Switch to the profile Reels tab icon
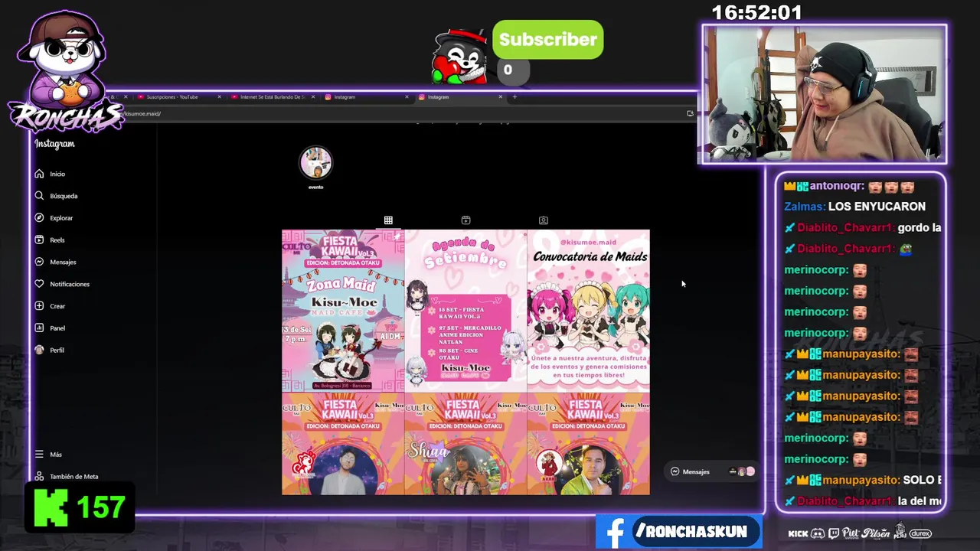980x551 pixels. point(465,220)
